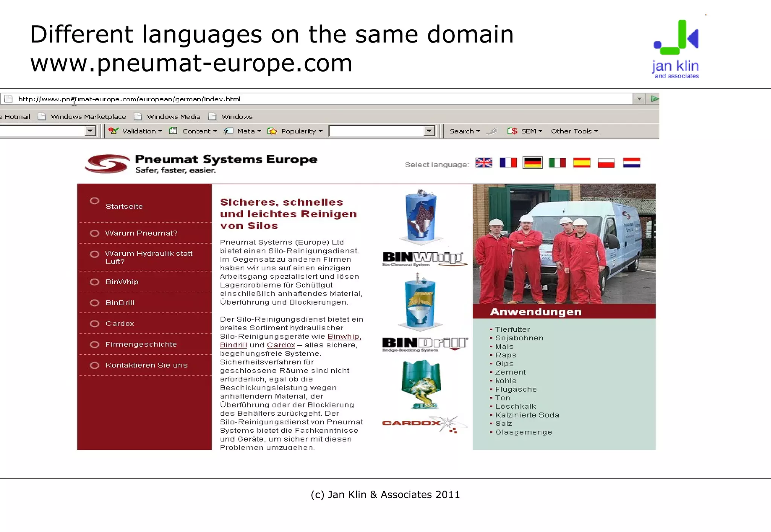Click the BinDrill silo cutaway image
The height and width of the screenshot is (532, 771).
[x=420, y=302]
